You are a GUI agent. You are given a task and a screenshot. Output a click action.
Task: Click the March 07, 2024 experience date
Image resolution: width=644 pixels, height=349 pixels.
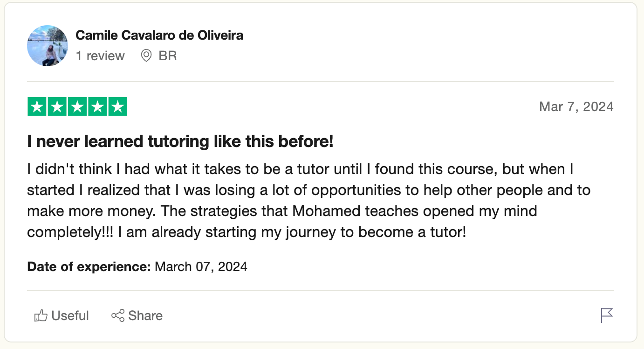(201, 267)
